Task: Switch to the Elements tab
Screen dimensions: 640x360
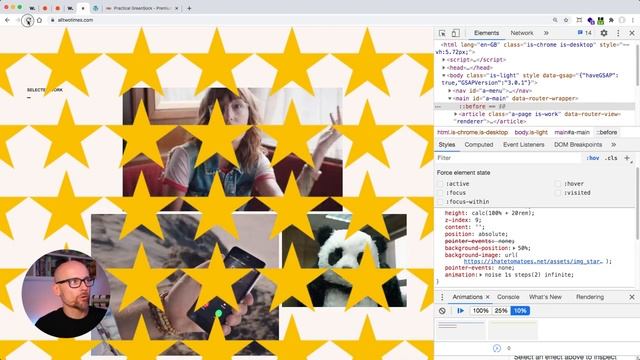Action: 486,33
